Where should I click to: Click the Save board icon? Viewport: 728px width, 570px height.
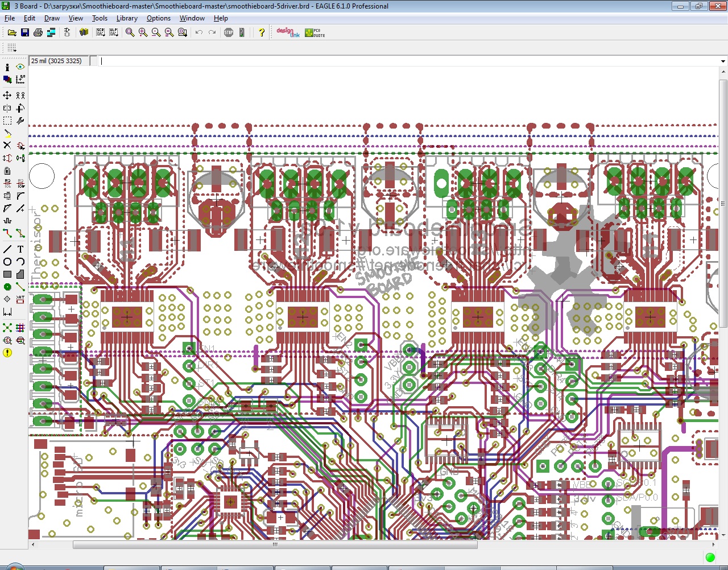coord(25,32)
